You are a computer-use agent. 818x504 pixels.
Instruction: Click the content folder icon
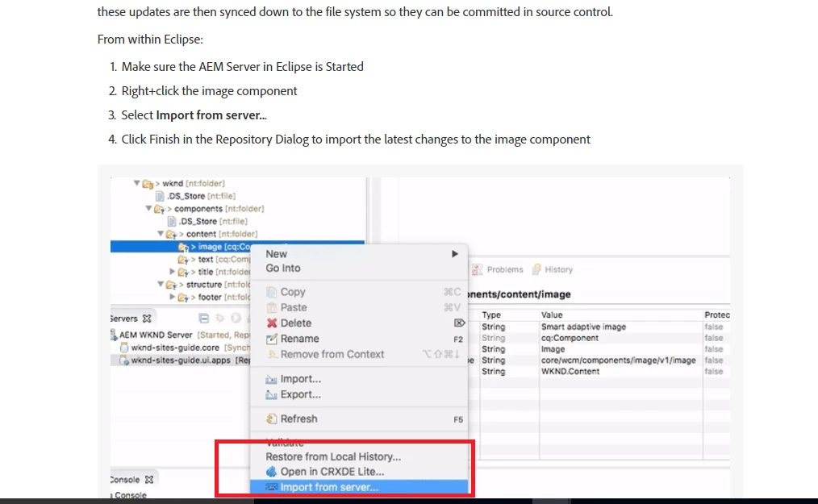tap(171, 235)
